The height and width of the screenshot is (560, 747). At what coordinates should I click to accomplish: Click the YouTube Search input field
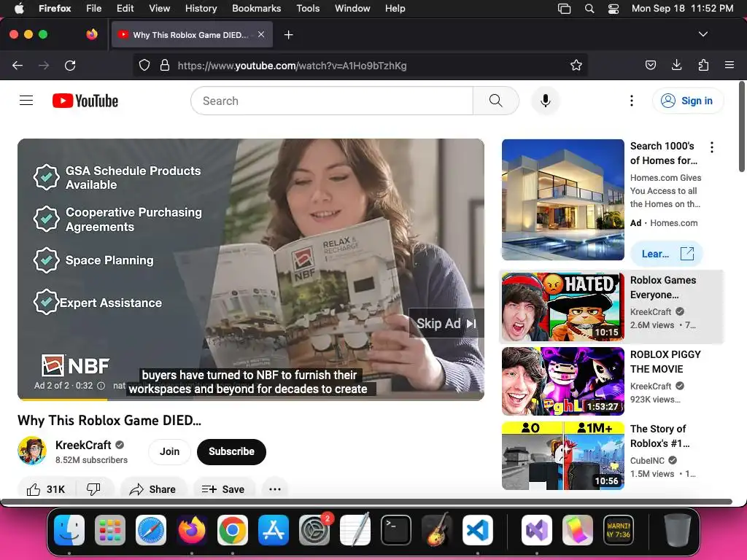tap(332, 101)
